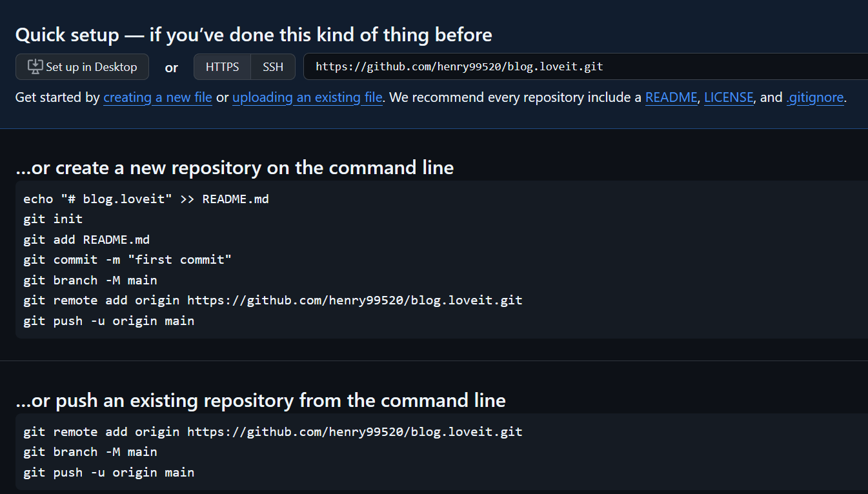This screenshot has height=494, width=868.
Task: Click the LICENSE link
Action: click(729, 98)
